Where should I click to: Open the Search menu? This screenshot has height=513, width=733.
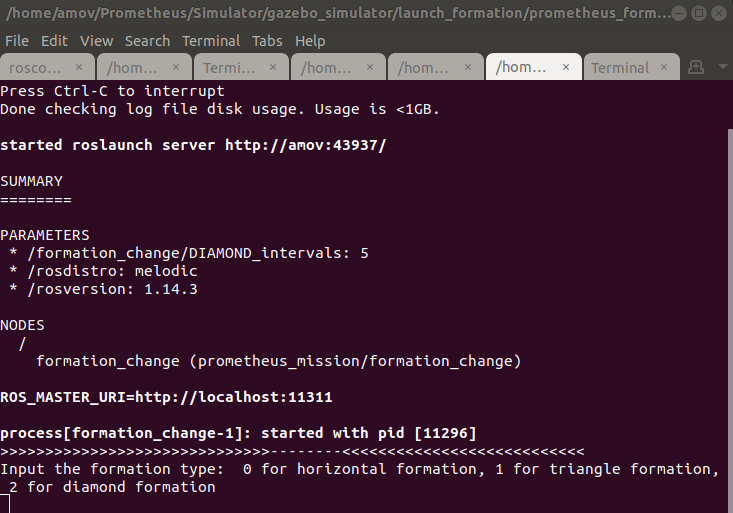147,41
